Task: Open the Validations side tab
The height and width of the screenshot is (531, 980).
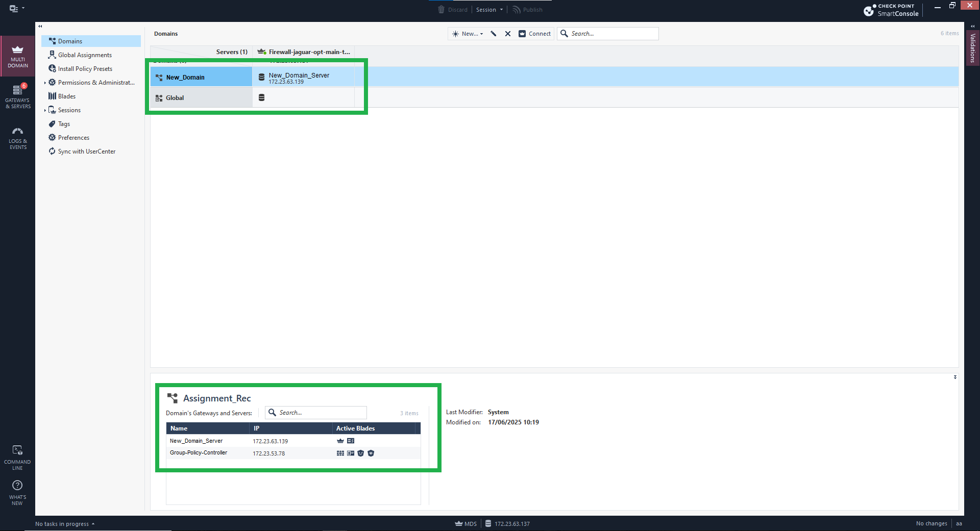Action: (973, 48)
